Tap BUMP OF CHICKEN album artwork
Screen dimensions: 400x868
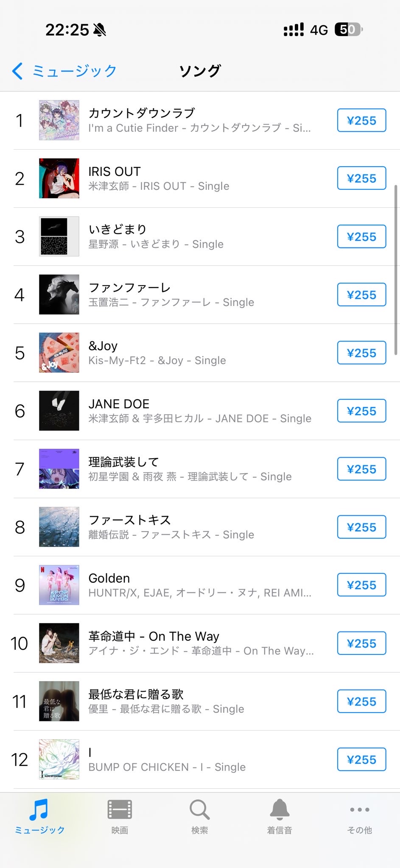59,759
